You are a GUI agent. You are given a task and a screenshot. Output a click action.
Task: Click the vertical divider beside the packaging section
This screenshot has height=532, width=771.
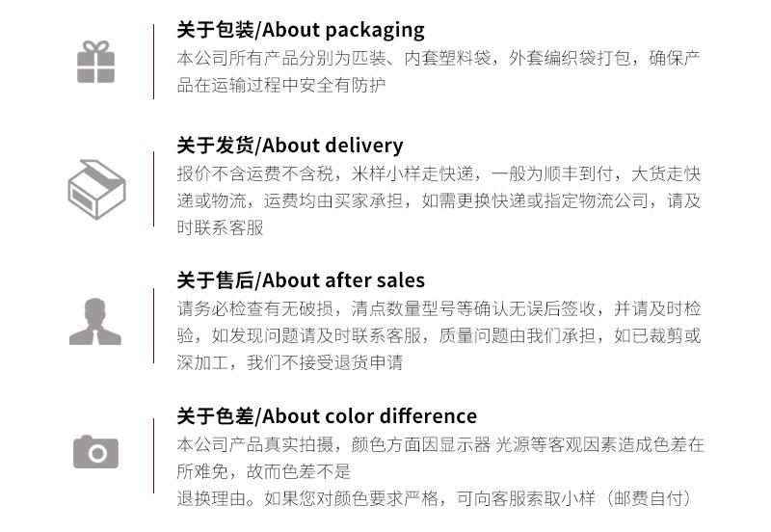tap(153, 62)
